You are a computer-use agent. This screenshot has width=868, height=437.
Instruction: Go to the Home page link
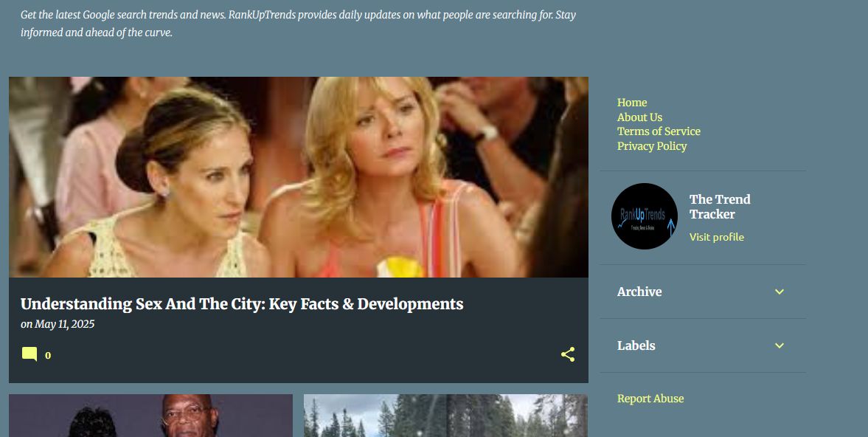coord(632,103)
